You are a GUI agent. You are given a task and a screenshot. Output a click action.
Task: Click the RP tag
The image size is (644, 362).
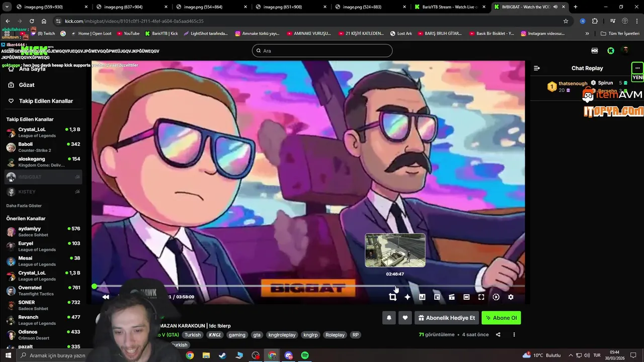356,335
